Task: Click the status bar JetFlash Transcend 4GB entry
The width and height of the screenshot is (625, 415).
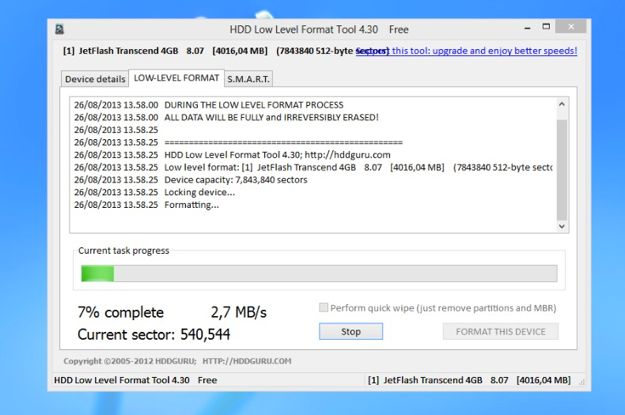Action: coord(469,380)
